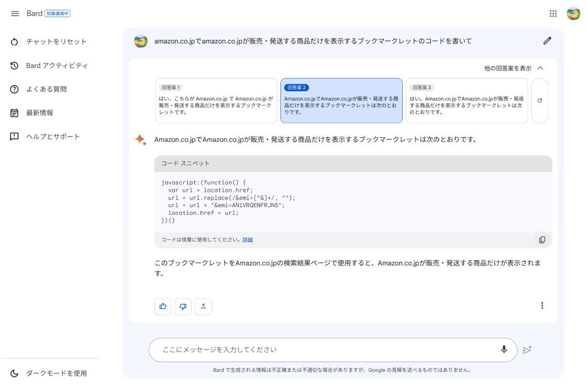Open よくある質問 in the sidebar
The width and height of the screenshot is (588, 389).
(x=47, y=89)
